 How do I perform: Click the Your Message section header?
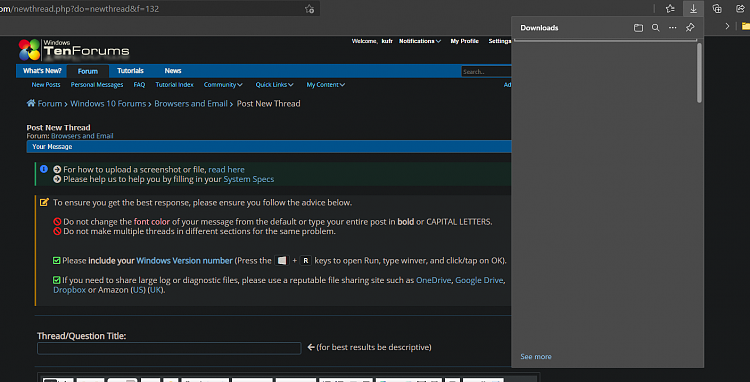point(269,147)
